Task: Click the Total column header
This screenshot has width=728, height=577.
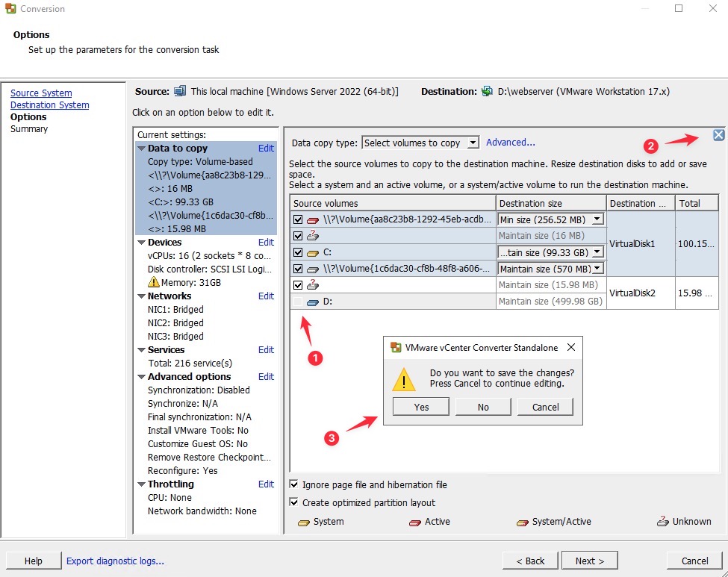Action: [697, 203]
